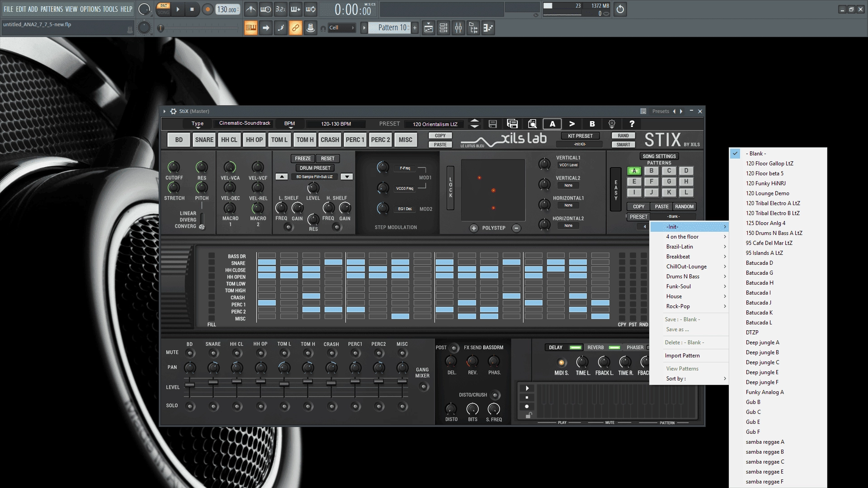This screenshot has width=868, height=488.
Task: Open the BPM filter dropdown
Action: 289,124
